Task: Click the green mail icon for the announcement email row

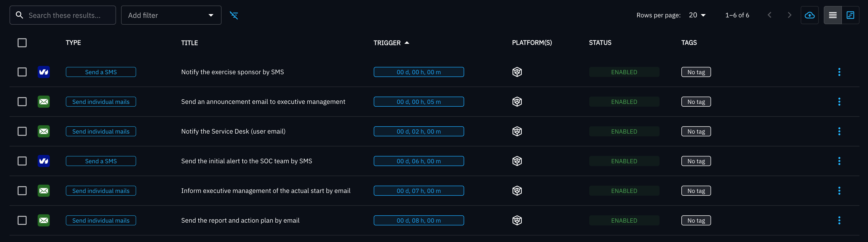Action: [x=44, y=102]
